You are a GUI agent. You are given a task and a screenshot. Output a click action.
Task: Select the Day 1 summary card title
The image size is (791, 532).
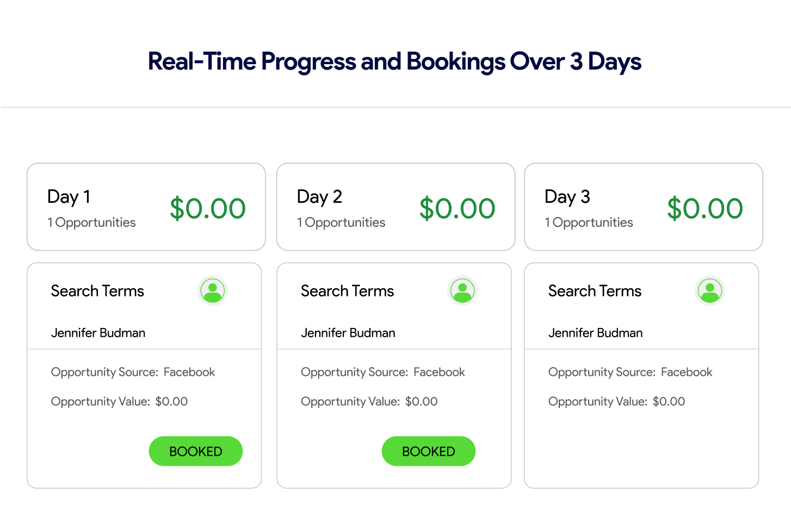coord(69,196)
